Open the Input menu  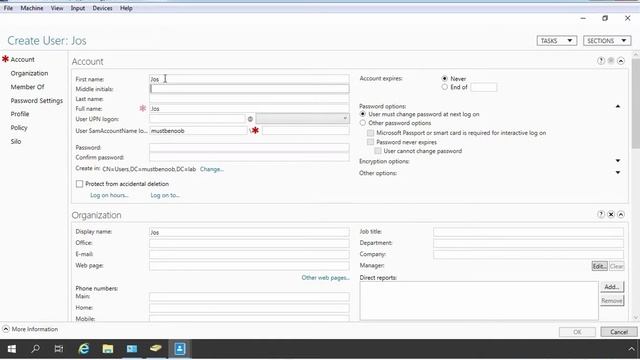coord(78,8)
